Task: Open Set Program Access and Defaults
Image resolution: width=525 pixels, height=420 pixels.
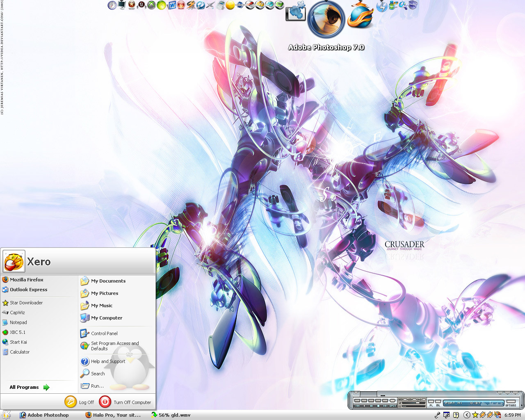Action: [x=110, y=346]
